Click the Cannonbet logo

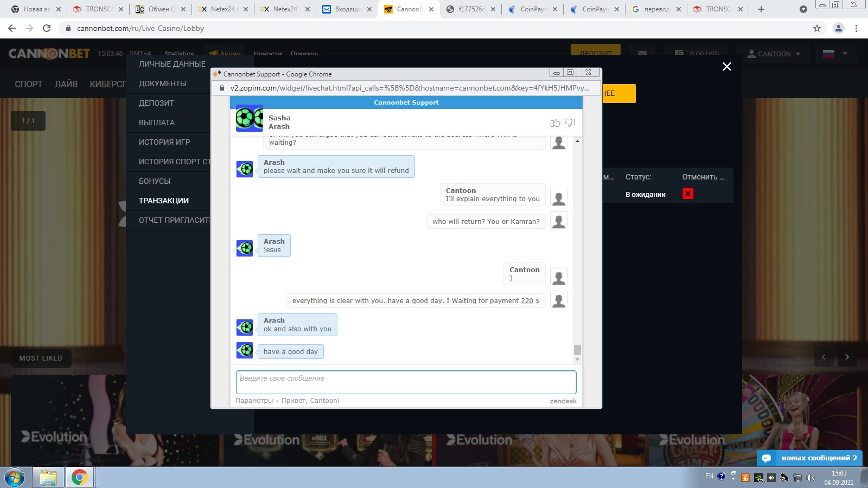click(x=49, y=53)
